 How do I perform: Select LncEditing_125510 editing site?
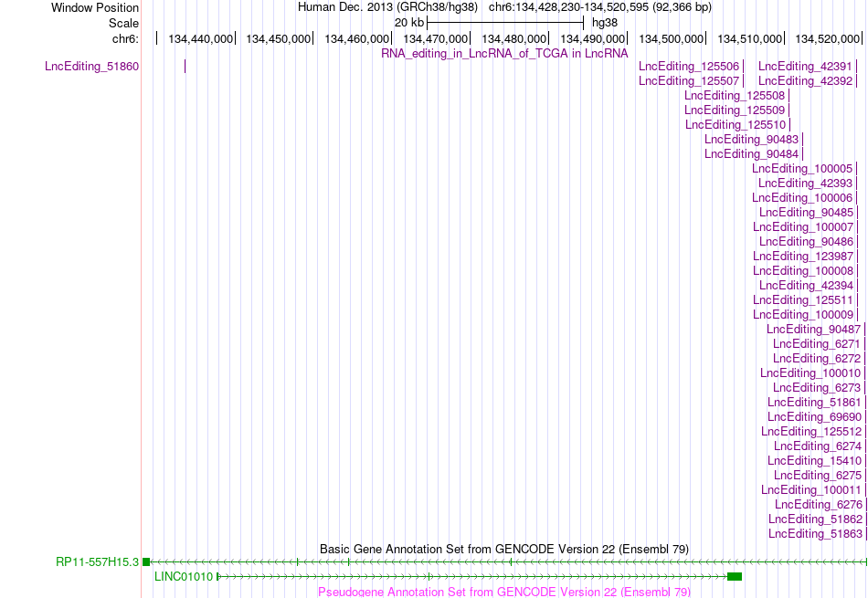point(736,124)
